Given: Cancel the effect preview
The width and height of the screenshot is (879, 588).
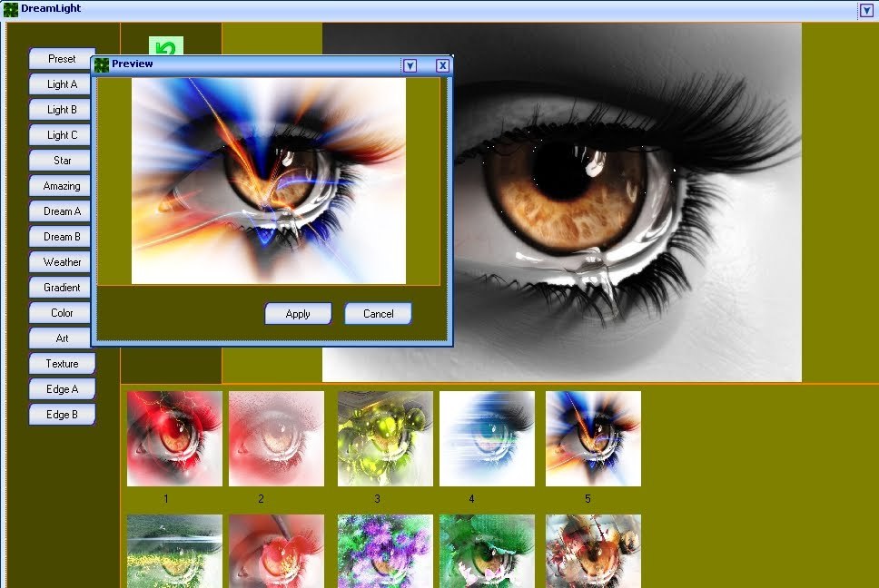Looking at the screenshot, I should click(378, 313).
